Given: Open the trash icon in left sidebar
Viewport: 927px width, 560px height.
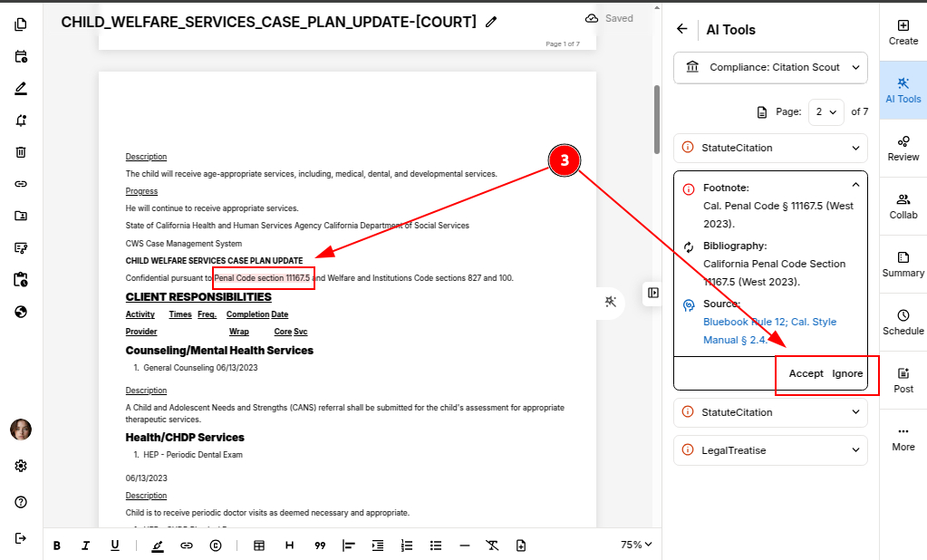Looking at the screenshot, I should point(21,152).
